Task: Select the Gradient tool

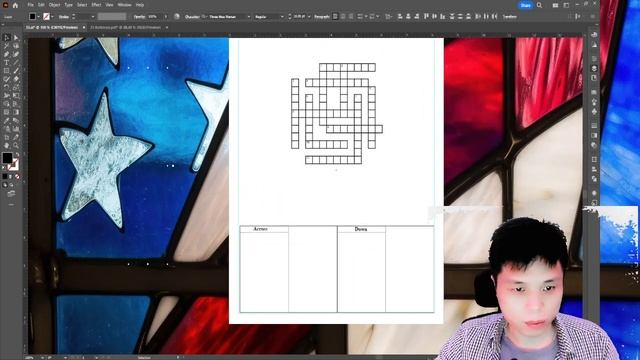Action: 16,112
